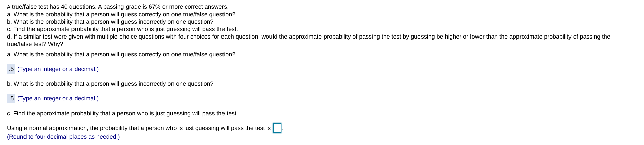Click part d line about multiple-choice questions
The width and height of the screenshot is (644, 145).
click(x=309, y=37)
